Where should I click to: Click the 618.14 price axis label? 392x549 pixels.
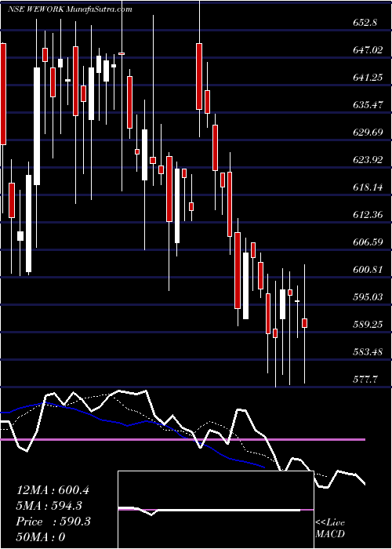368,187
